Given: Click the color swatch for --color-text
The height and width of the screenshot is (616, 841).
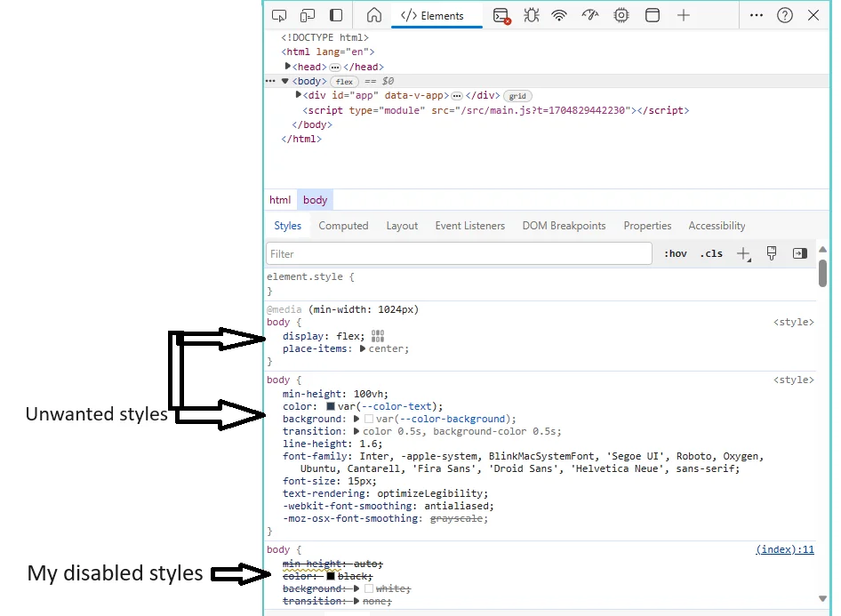Looking at the screenshot, I should pos(331,406).
